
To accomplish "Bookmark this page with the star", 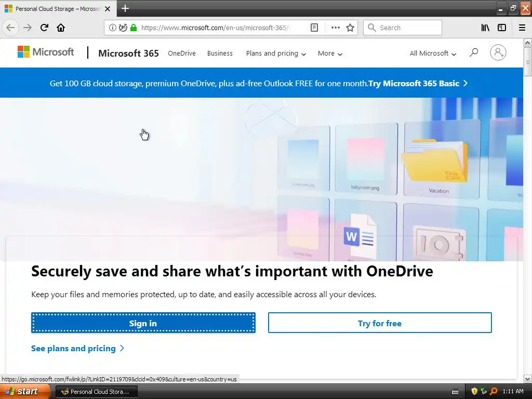I will click(x=350, y=28).
